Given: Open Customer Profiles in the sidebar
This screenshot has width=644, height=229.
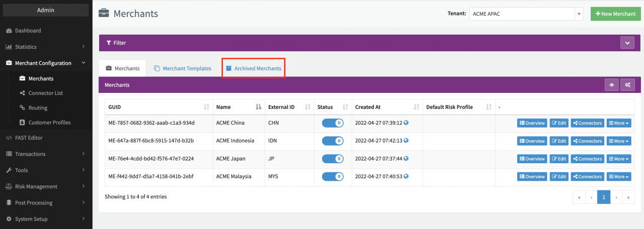Looking at the screenshot, I should pyautogui.click(x=49, y=122).
